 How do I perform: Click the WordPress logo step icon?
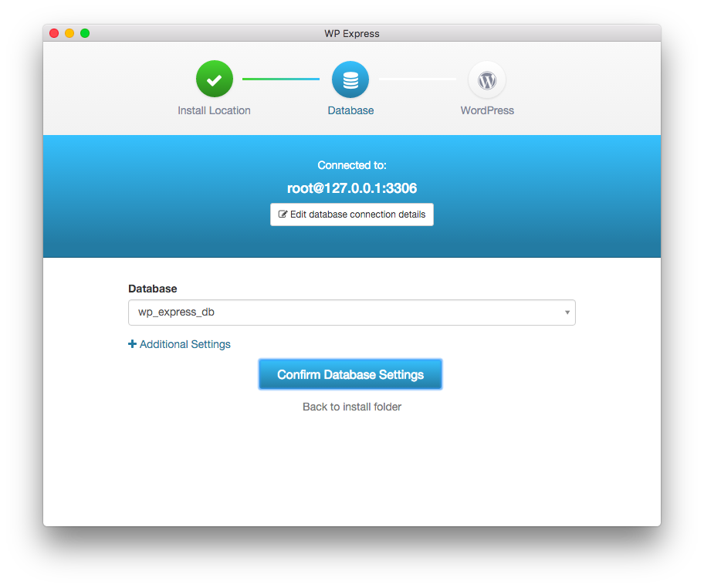click(486, 79)
